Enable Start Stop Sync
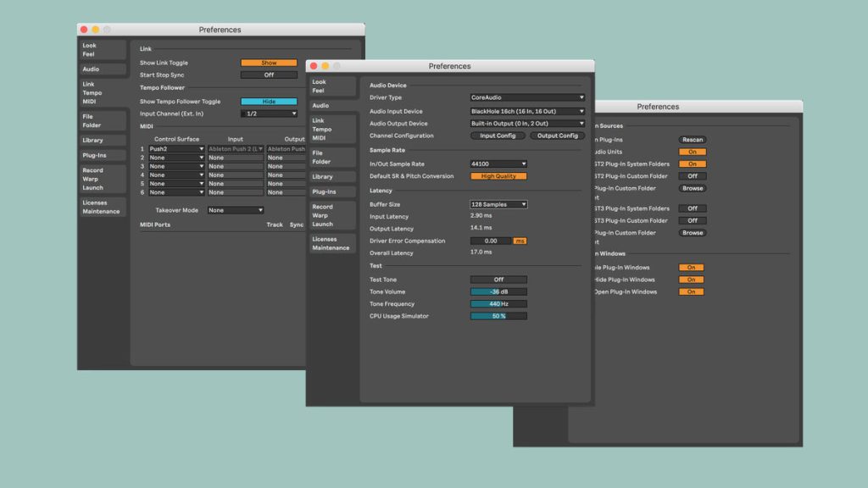The image size is (868, 488). (x=269, y=74)
